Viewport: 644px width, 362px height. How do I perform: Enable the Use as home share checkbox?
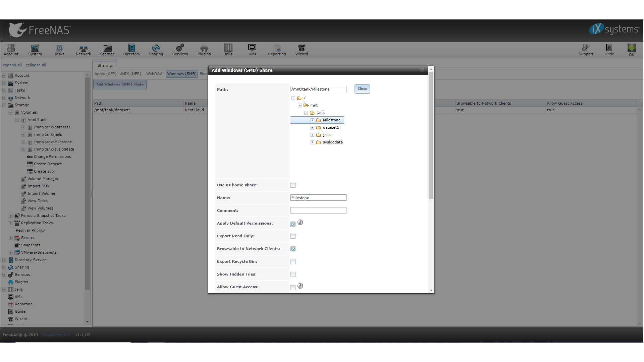293,185
